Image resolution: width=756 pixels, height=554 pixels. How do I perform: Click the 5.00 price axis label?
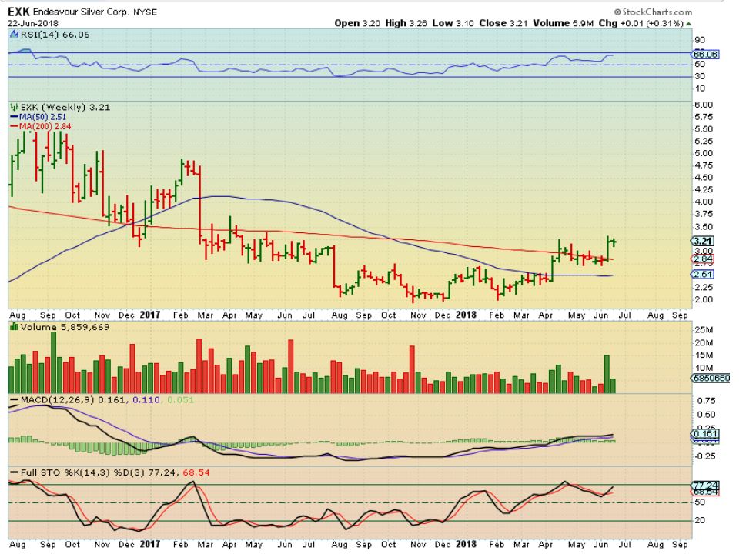pyautogui.click(x=704, y=153)
